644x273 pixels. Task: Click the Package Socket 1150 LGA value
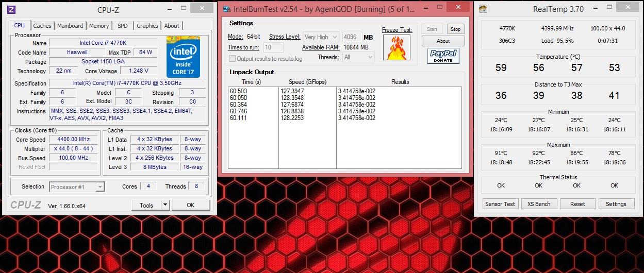click(x=104, y=61)
